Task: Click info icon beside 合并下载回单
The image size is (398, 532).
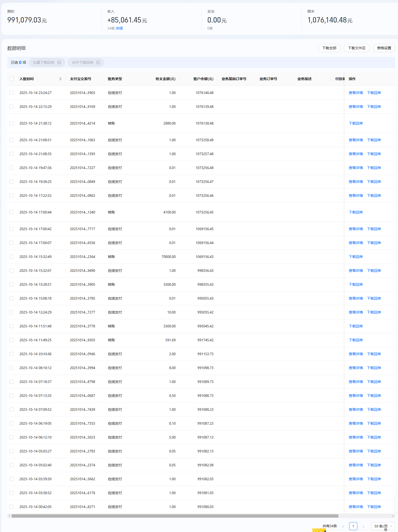Action: coord(98,62)
